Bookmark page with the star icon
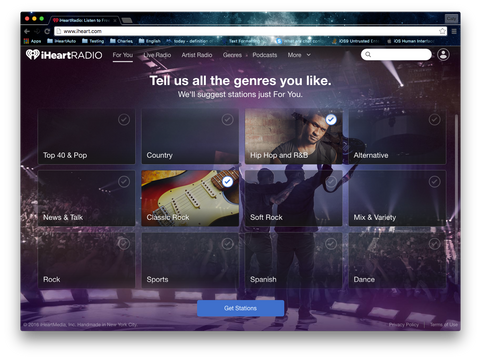 (442, 31)
